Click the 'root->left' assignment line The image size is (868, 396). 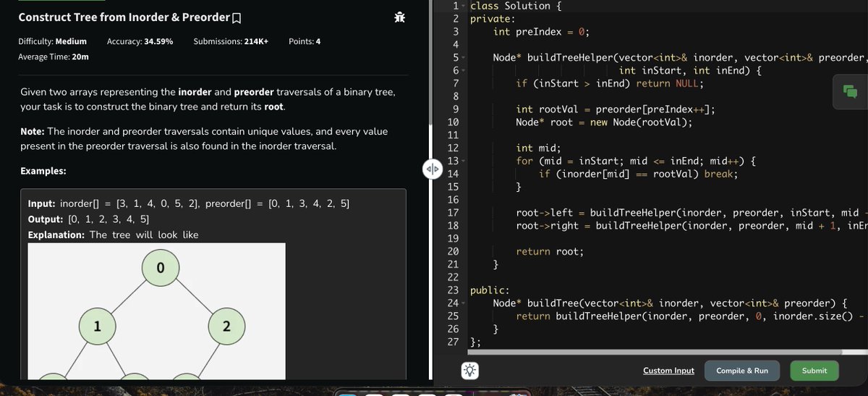[x=692, y=213]
